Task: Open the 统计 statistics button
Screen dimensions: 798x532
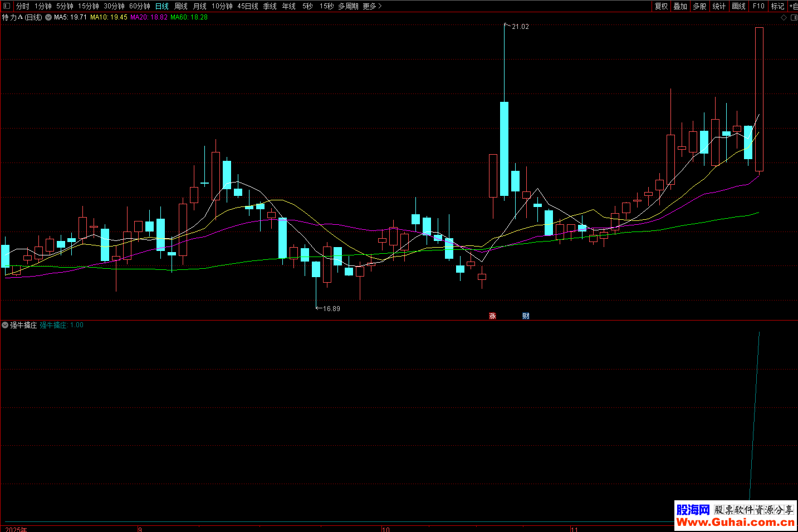Action: pos(719,6)
